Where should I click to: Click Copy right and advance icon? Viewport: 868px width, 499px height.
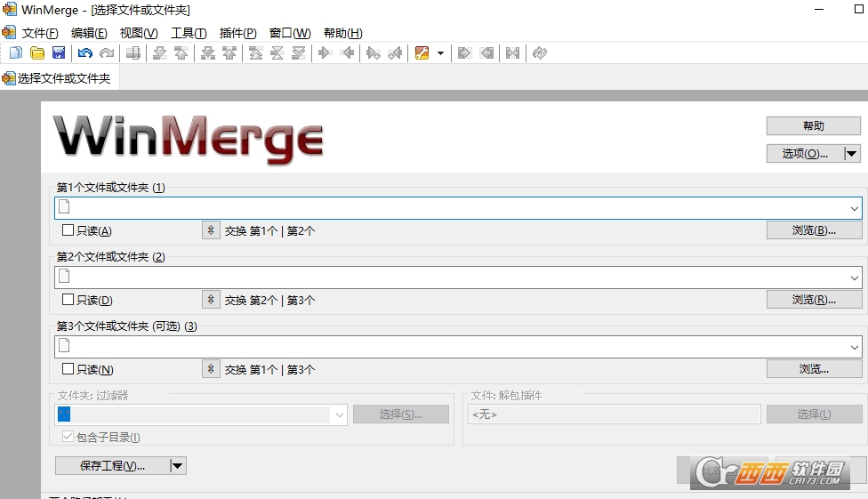click(x=374, y=53)
